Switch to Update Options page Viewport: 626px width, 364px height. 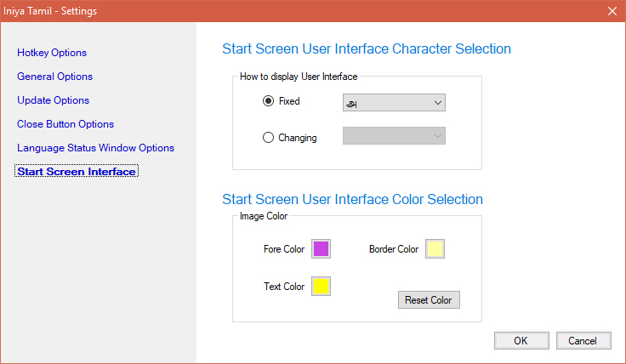click(53, 100)
